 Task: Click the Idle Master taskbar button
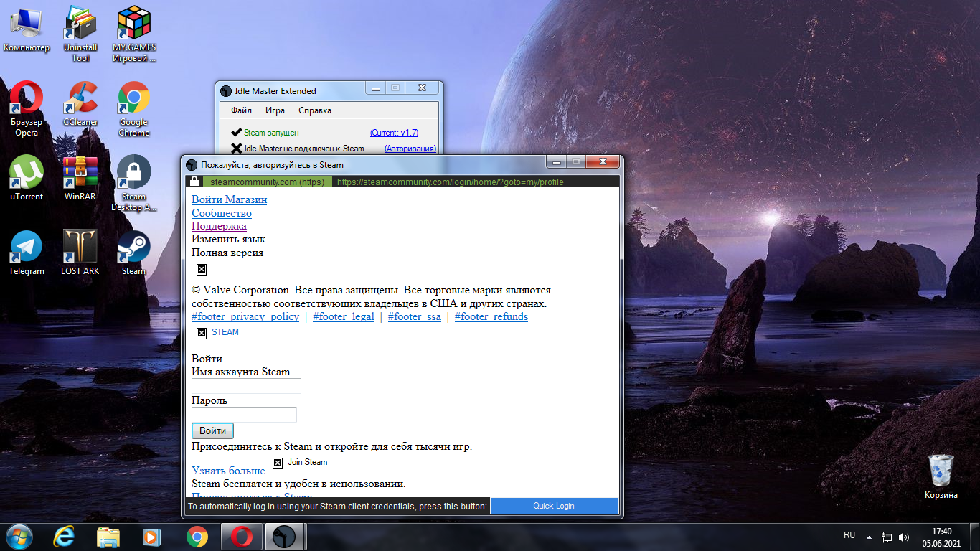(286, 537)
